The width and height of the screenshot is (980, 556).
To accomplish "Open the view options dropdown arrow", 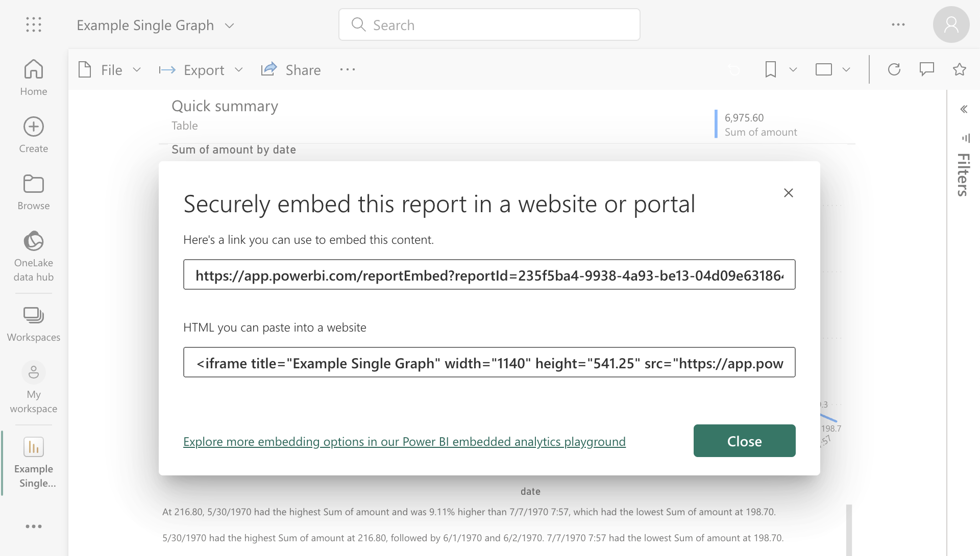I will coord(846,70).
